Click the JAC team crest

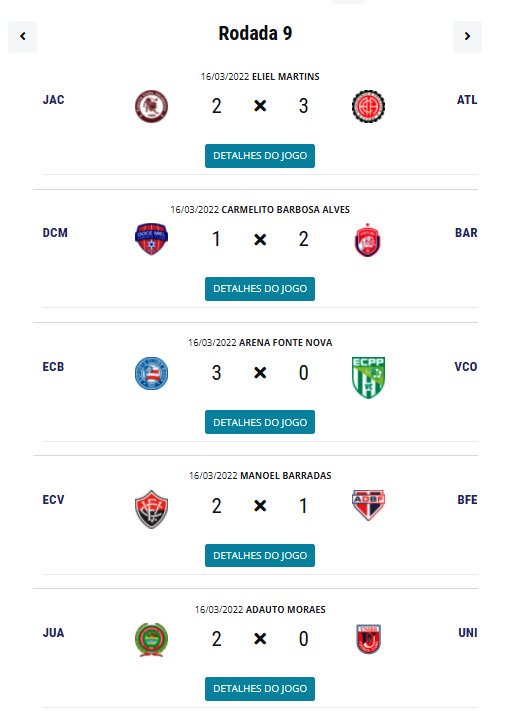pyautogui.click(x=151, y=107)
